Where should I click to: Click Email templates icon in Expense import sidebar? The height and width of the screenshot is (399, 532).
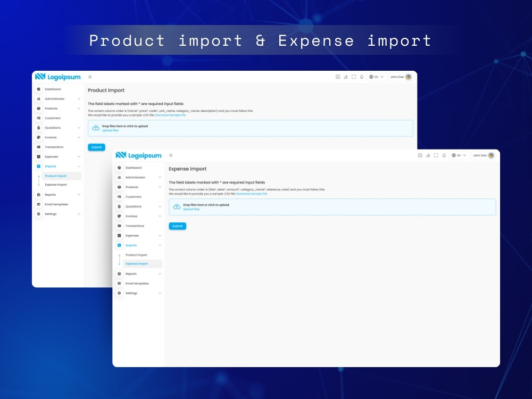(x=119, y=284)
